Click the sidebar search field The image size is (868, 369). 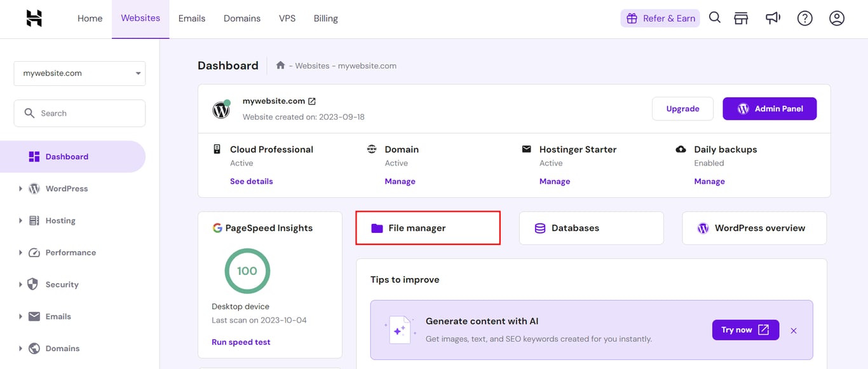(x=79, y=113)
